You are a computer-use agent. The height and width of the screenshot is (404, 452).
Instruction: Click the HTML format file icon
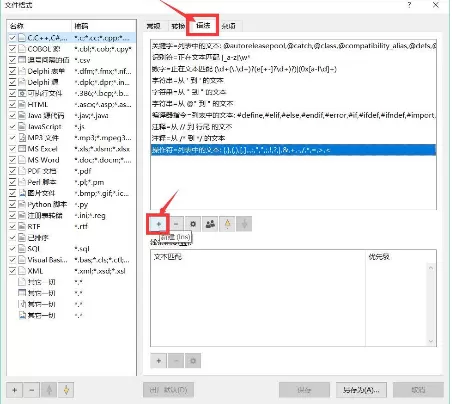coord(22,104)
